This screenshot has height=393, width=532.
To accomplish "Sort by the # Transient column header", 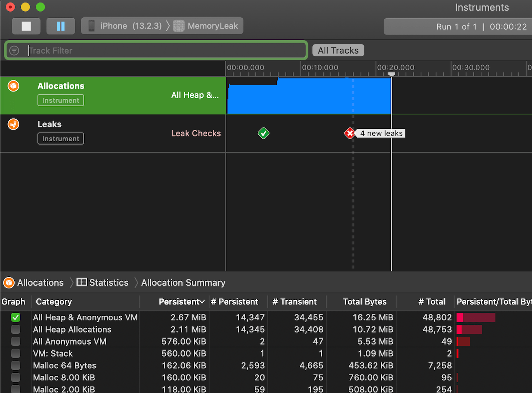I will 297,302.
